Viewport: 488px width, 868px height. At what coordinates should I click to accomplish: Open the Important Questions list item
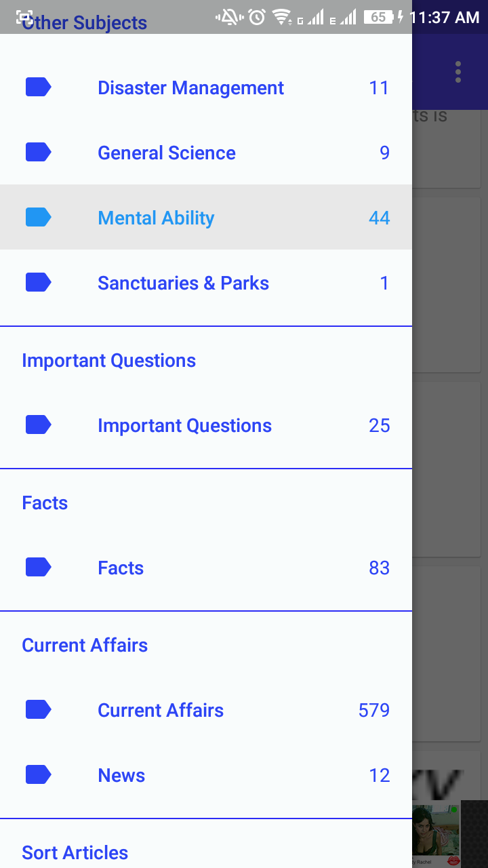pyautogui.click(x=206, y=425)
